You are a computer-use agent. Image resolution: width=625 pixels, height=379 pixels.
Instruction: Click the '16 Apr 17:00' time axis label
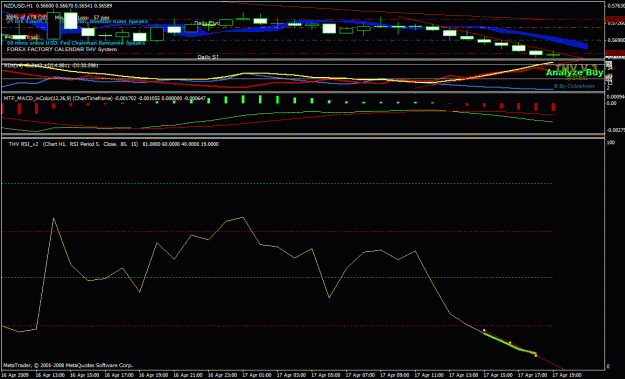(119, 375)
